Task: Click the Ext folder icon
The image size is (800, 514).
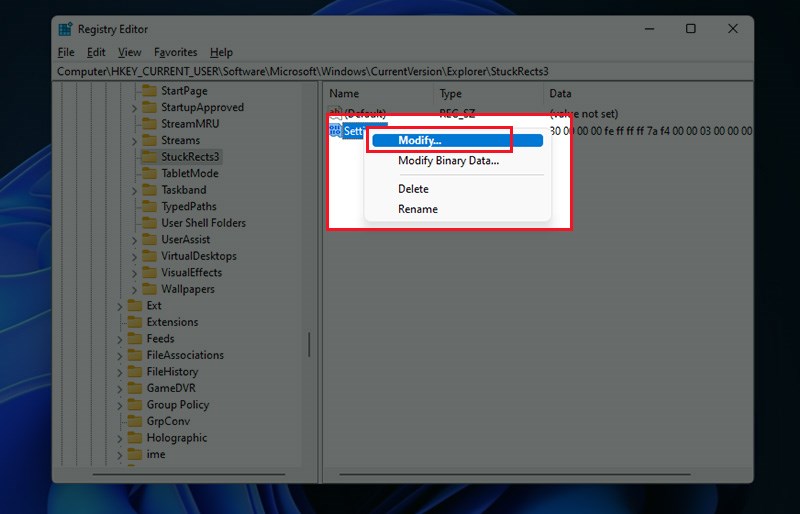Action: tap(135, 306)
